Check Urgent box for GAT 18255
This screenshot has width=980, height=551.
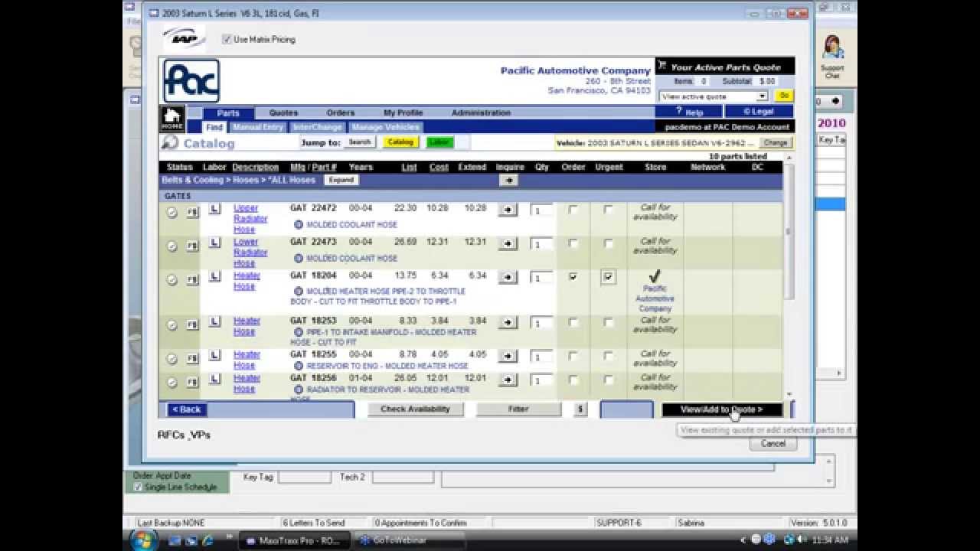[x=608, y=356]
